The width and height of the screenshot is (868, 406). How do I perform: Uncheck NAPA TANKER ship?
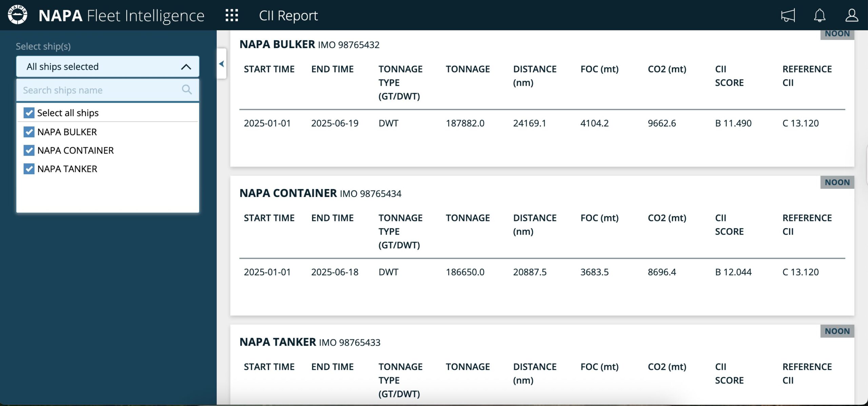tap(29, 169)
